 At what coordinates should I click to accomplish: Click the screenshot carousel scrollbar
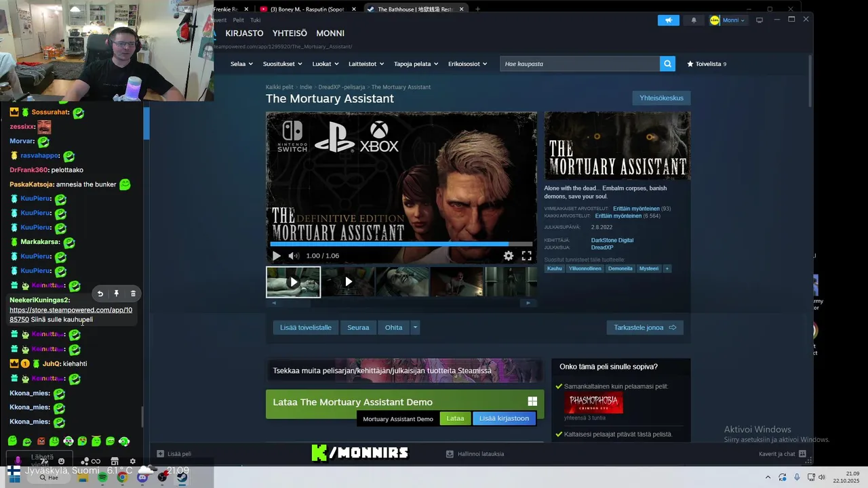click(401, 303)
